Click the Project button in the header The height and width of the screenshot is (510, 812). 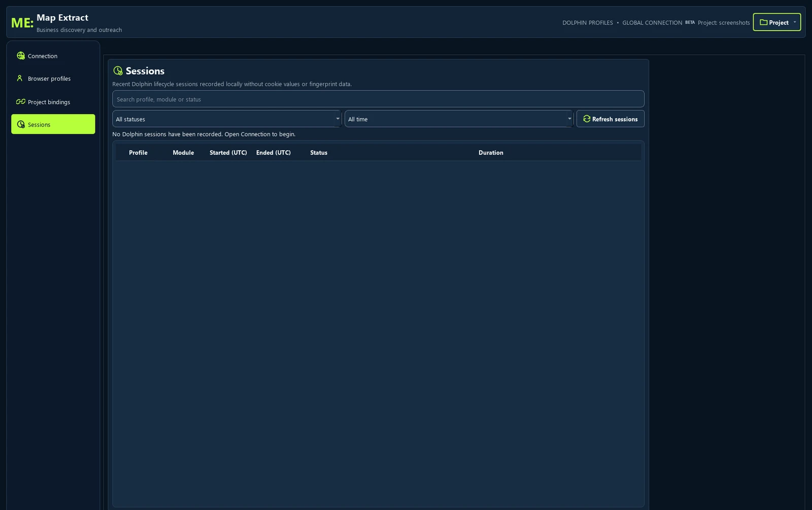776,22
